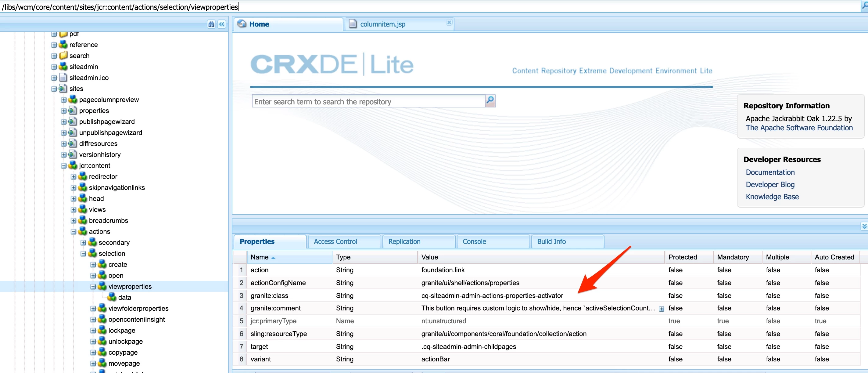Expand the granite:comment value with plus icon
868x373 pixels.
point(662,309)
